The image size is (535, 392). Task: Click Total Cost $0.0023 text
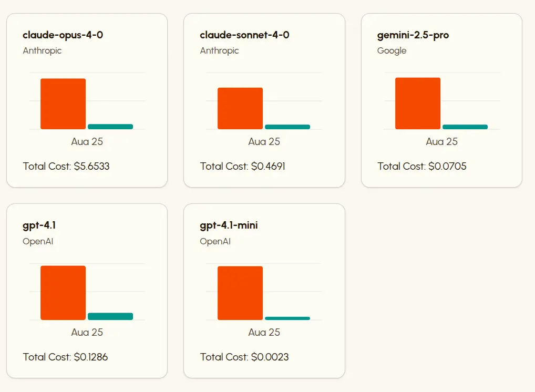click(244, 357)
